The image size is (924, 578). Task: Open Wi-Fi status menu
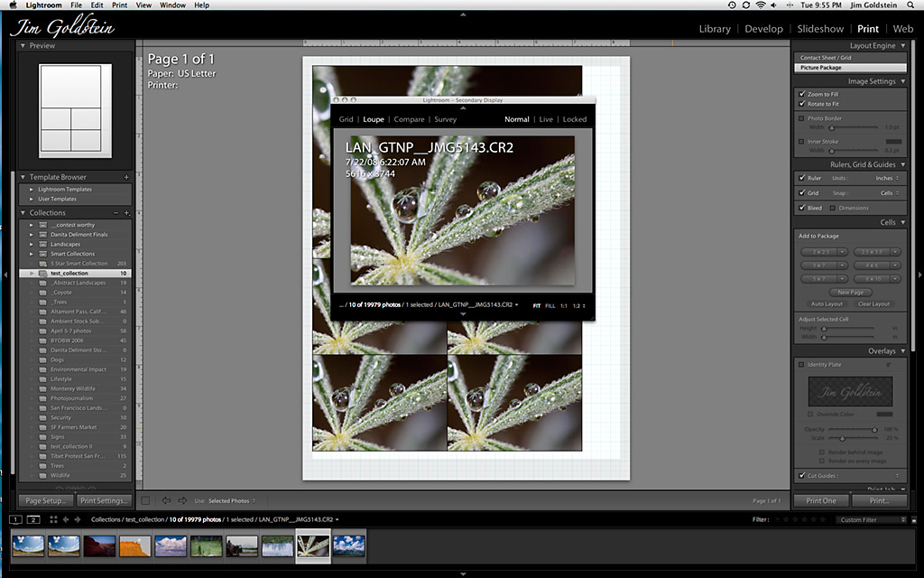tap(760, 5)
